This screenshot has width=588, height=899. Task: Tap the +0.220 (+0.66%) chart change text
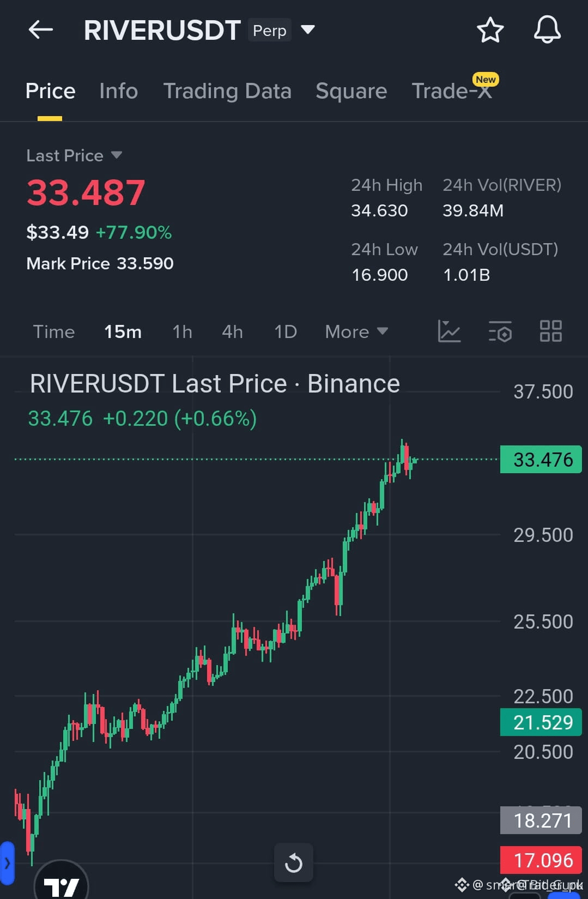point(179,419)
